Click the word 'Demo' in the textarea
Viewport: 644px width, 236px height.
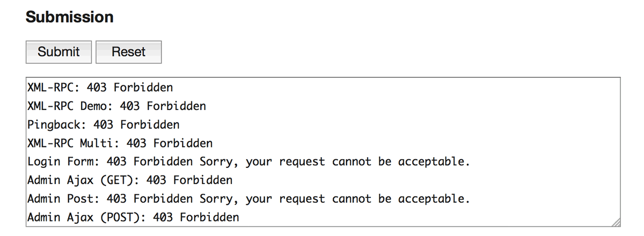pyautogui.click(x=93, y=106)
